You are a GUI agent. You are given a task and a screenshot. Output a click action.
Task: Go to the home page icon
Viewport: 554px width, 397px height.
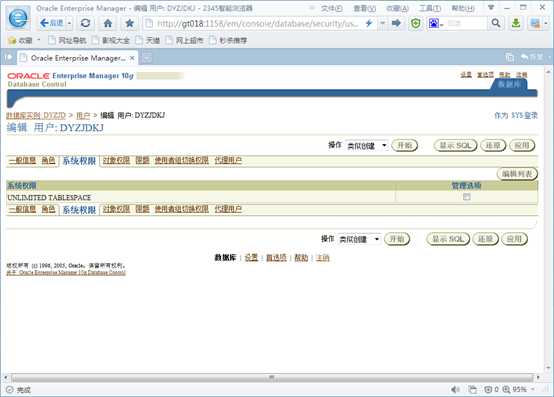108,23
